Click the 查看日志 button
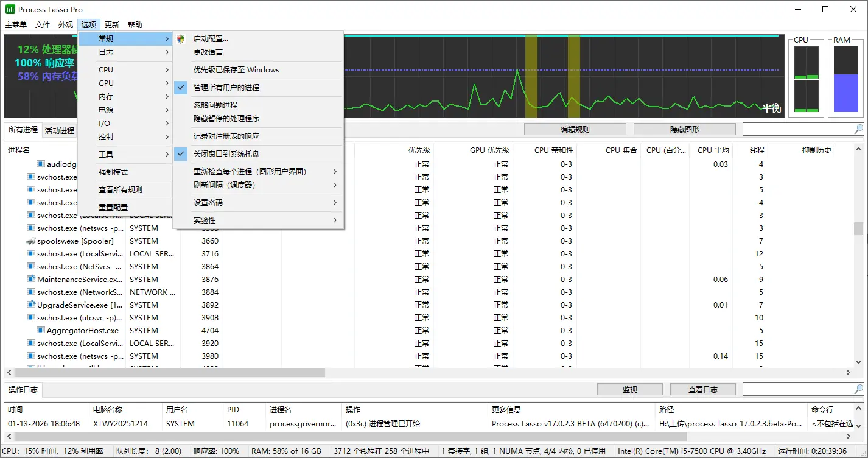868x458 pixels. [x=702, y=390]
